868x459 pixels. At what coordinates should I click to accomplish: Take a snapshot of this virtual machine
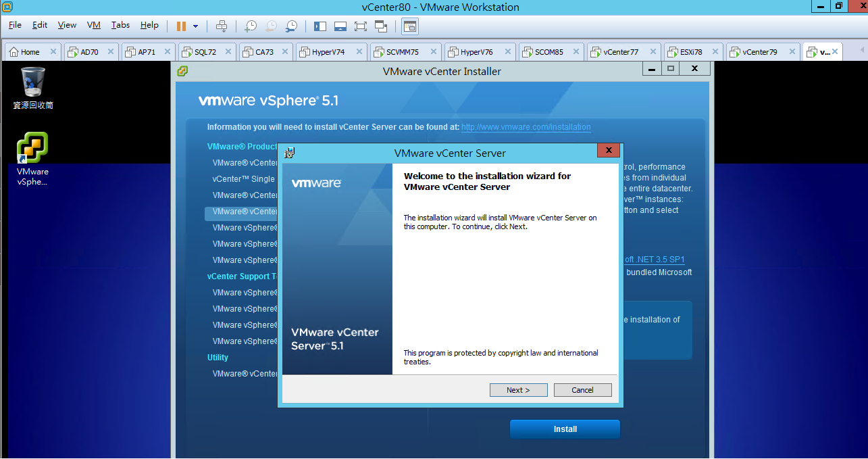pos(251,26)
